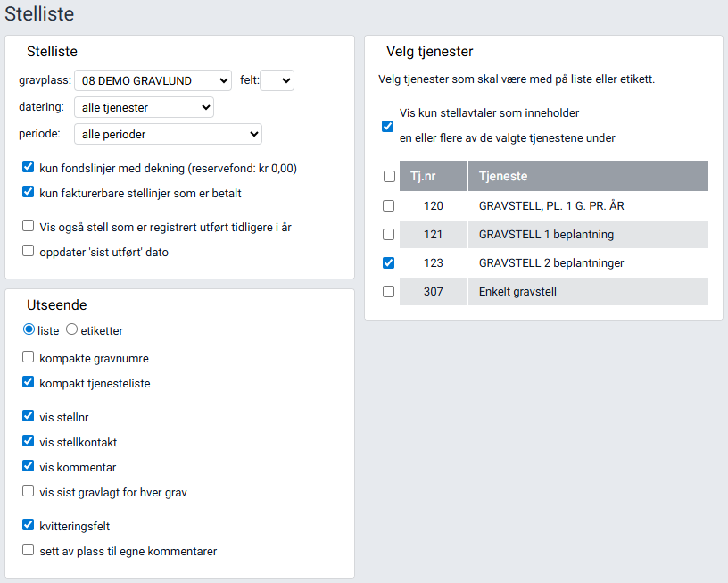Viewport: 728px width, 583px height.
Task: Enable 'vis sist gravlagt for hver grav'
Action: point(27,491)
